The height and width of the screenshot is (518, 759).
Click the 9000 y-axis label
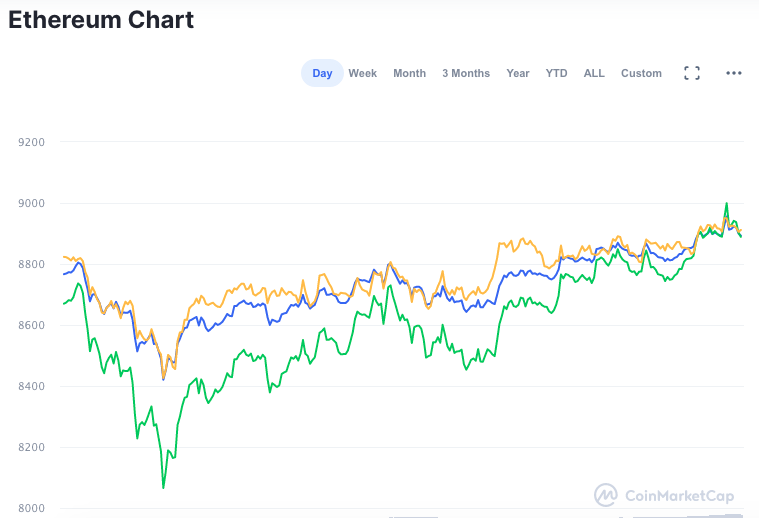(31, 203)
